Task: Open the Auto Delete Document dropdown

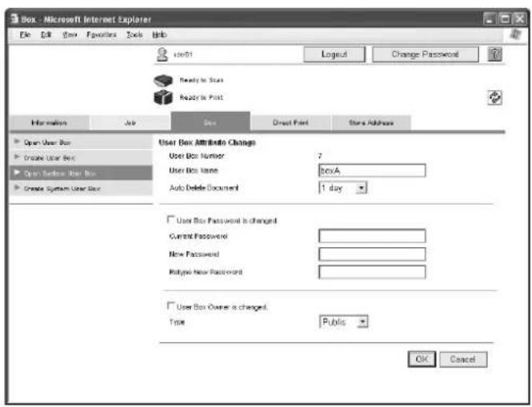Action: click(342, 188)
